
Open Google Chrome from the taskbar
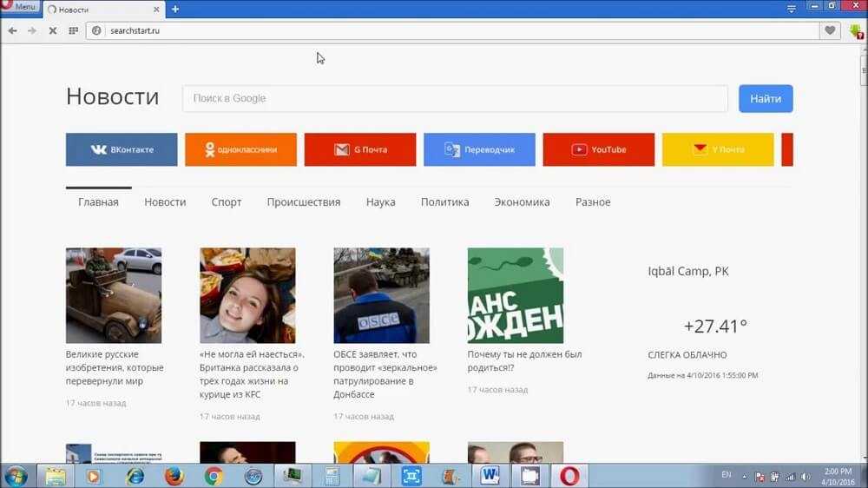(214, 476)
